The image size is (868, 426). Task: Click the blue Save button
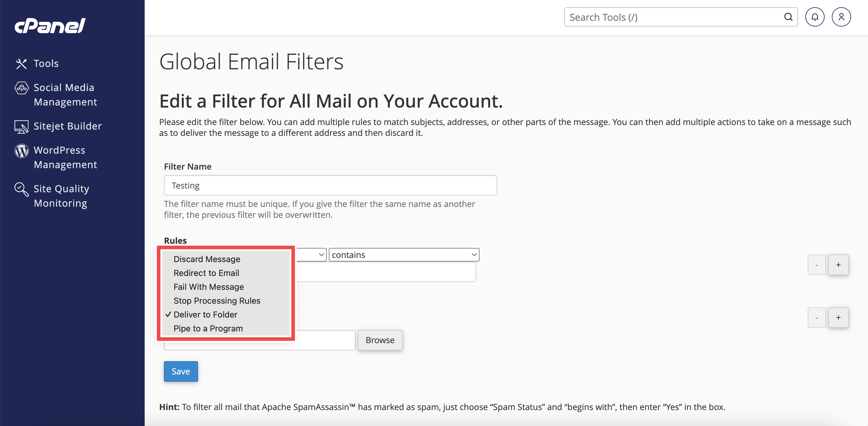(181, 371)
